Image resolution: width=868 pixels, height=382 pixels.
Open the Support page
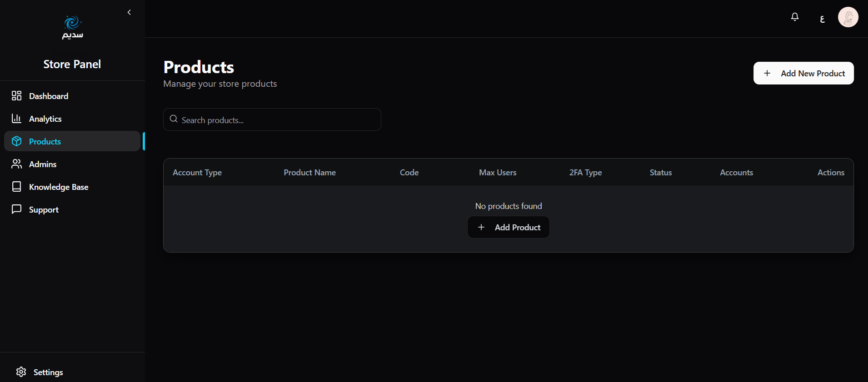[x=44, y=209]
